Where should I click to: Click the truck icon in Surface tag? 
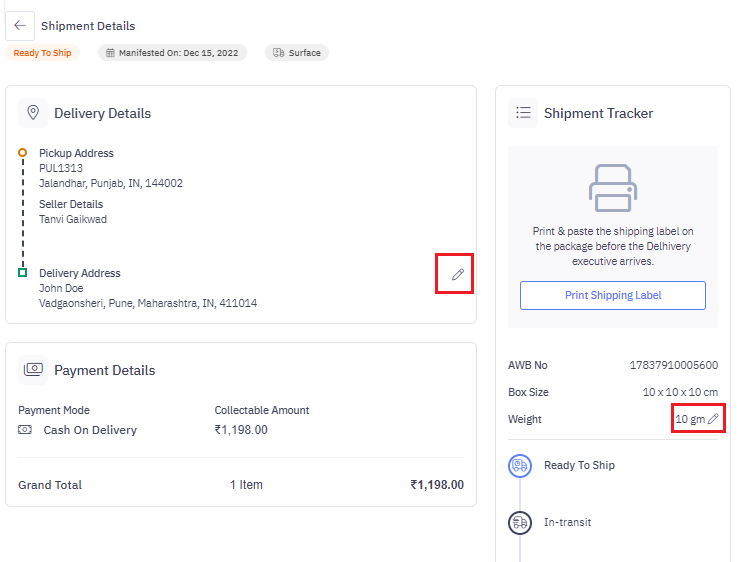coord(278,53)
